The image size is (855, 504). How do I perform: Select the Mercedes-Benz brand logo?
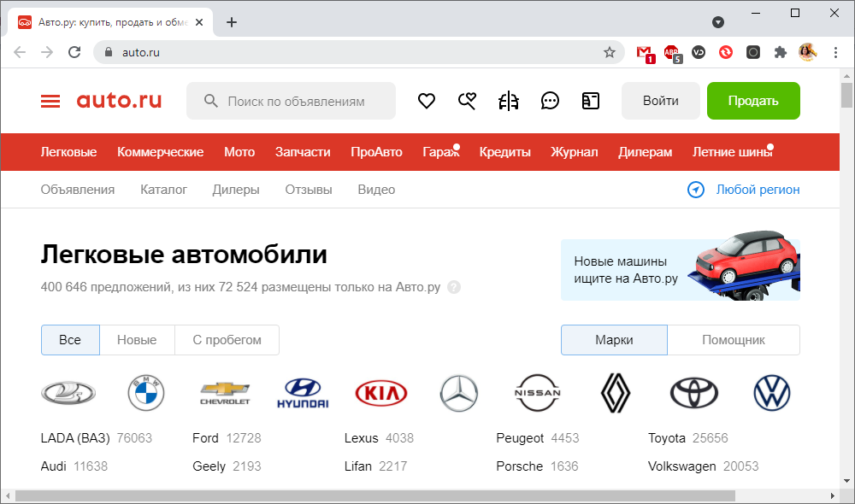(458, 393)
